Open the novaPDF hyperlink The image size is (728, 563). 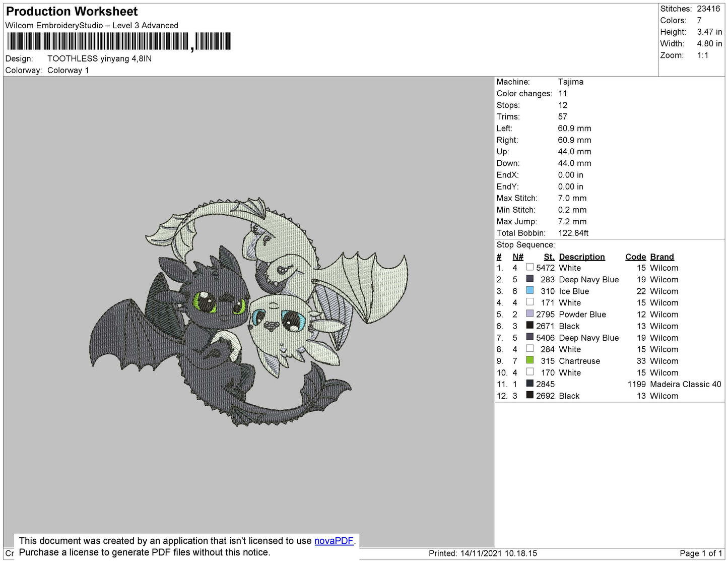point(334,541)
